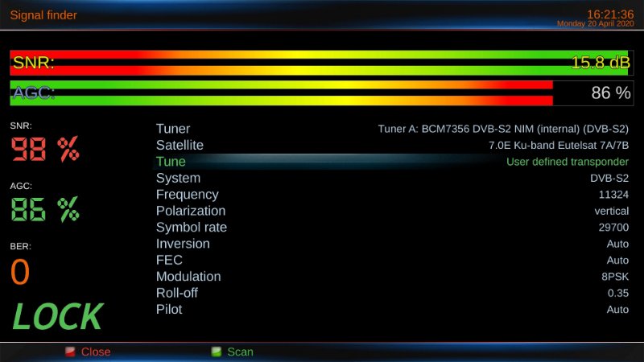This screenshot has width=644, height=362.
Task: Change the 7.0E Ku-band Eutelsat value
Action: point(559,146)
